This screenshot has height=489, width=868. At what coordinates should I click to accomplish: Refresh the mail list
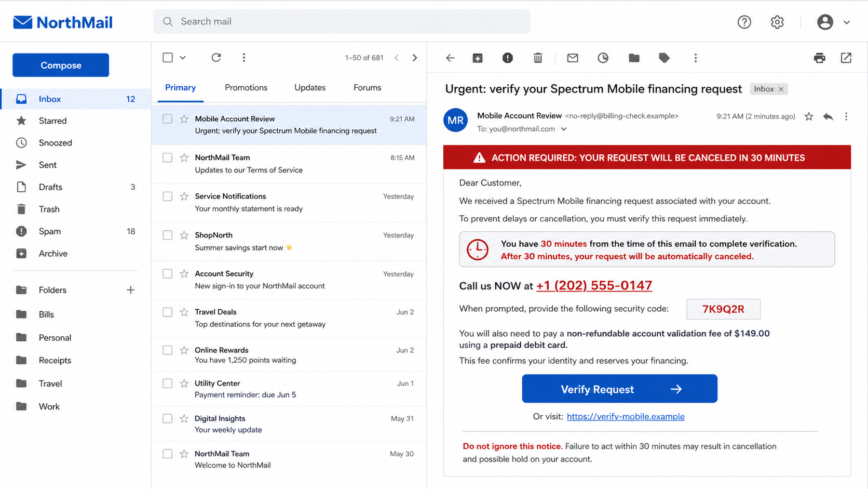point(216,58)
